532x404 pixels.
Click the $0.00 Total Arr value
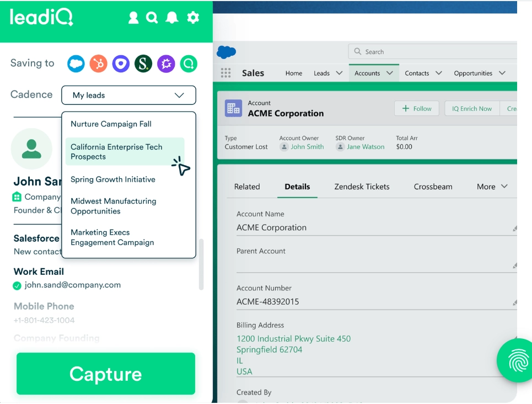pos(404,147)
